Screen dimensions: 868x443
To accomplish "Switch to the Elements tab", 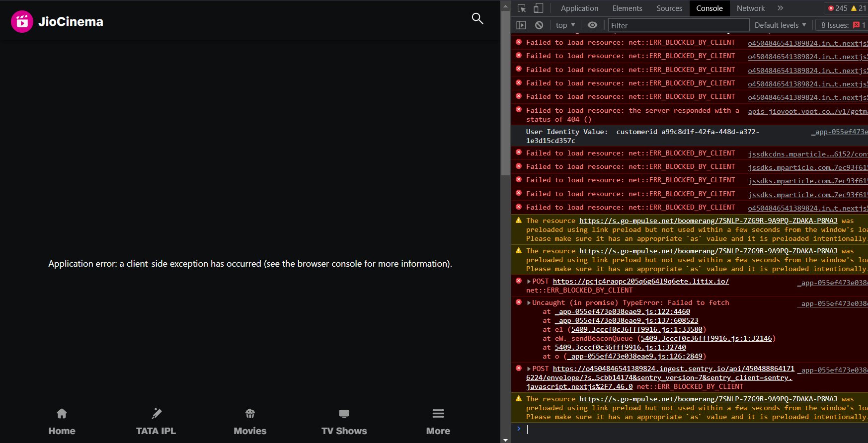I will click(627, 8).
